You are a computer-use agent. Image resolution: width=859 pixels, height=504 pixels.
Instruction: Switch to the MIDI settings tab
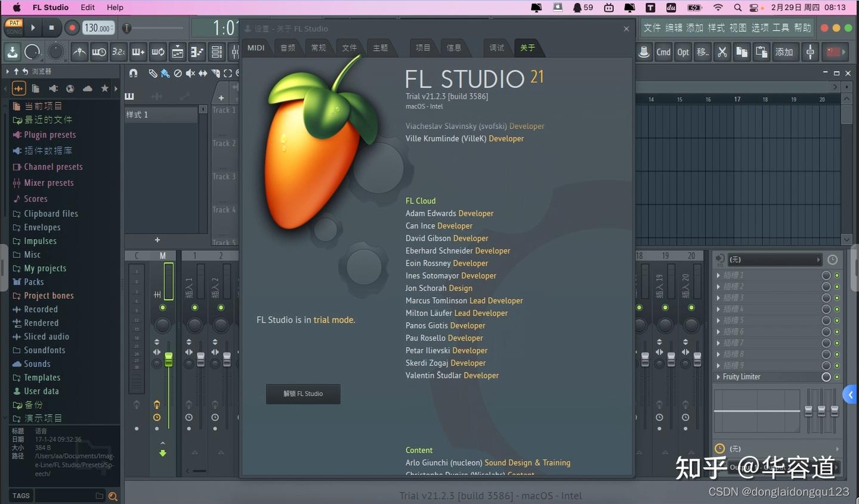coord(255,48)
